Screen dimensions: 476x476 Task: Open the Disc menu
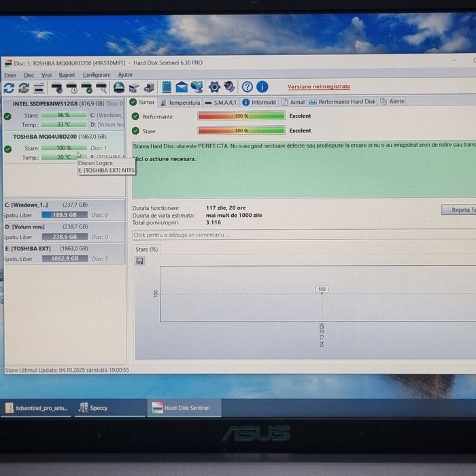coord(29,75)
